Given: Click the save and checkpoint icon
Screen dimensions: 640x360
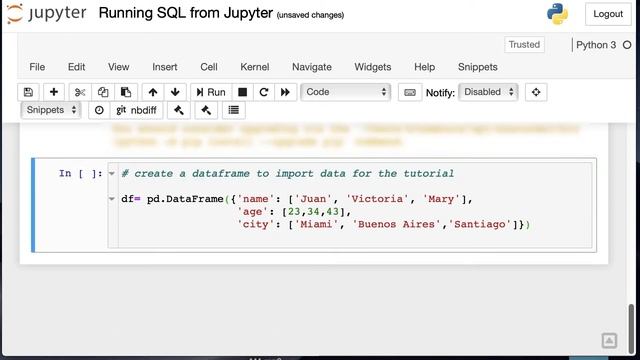Looking at the screenshot, I should pyautogui.click(x=28, y=92).
